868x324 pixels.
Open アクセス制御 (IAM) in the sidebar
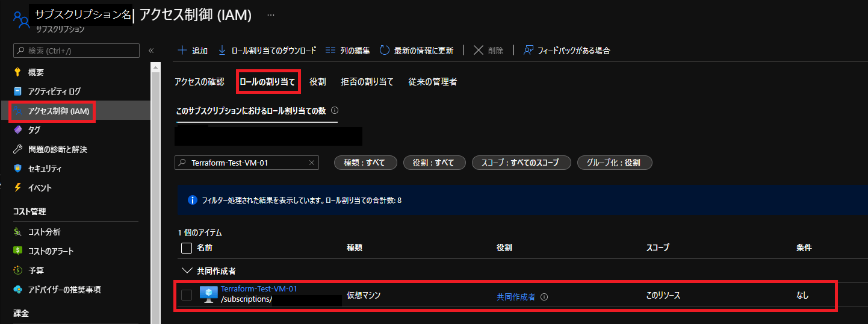tap(75, 111)
